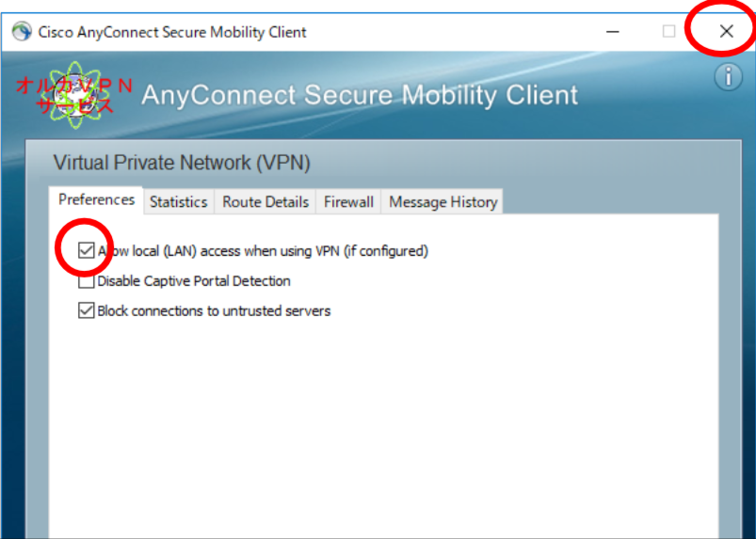This screenshot has width=756, height=539.
Task: Open the info icon about AnyConnect
Action: [728, 77]
